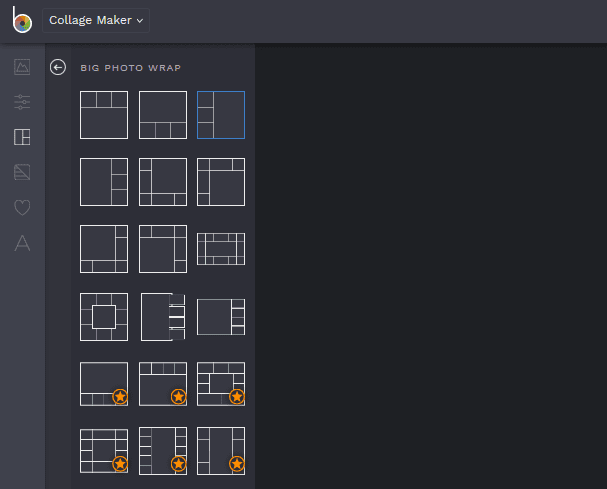Go back from Big Photo Wrap
The image size is (607, 489).
pos(58,67)
